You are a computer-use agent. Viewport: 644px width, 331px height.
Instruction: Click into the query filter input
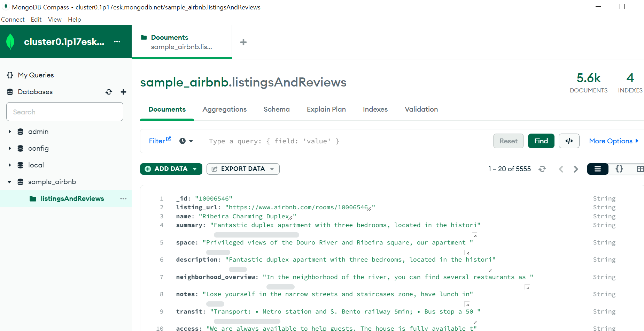(x=347, y=141)
